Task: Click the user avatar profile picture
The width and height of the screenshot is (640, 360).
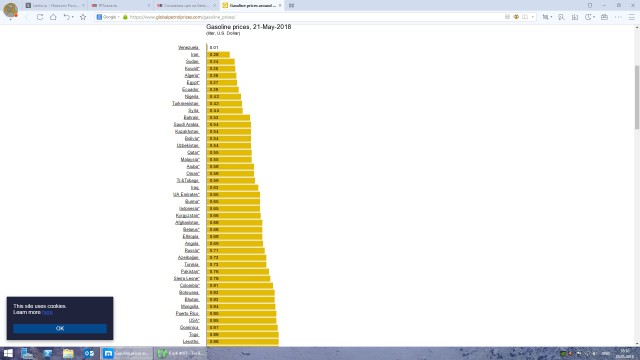Action: [10, 9]
